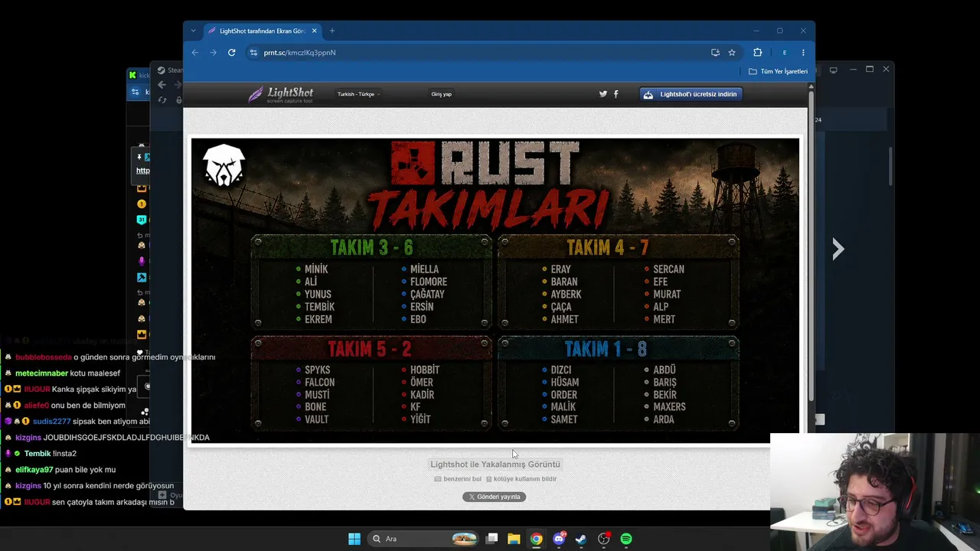Screen dimensions: 980x551
Task: Select the LightShot Ekran Görüntüsü tab
Action: coord(263,31)
